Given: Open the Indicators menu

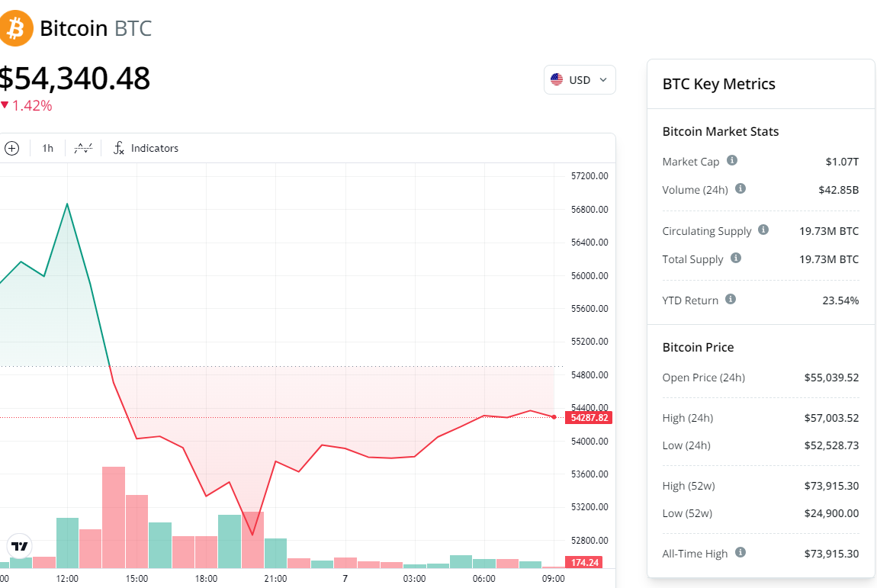Looking at the screenshot, I should point(146,148).
